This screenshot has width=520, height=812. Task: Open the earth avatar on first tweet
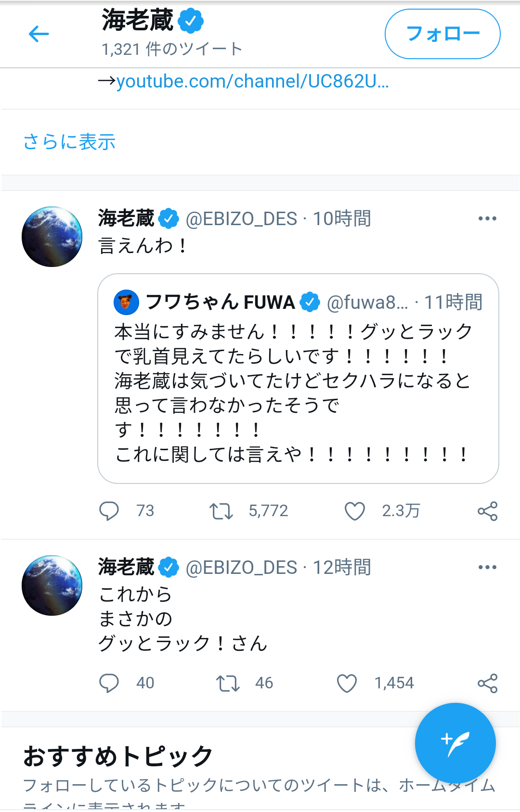point(52,237)
